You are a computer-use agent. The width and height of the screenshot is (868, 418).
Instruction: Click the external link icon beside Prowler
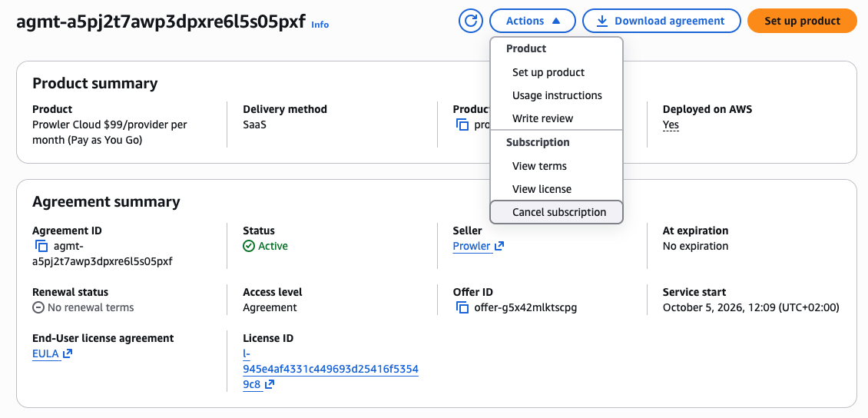499,246
